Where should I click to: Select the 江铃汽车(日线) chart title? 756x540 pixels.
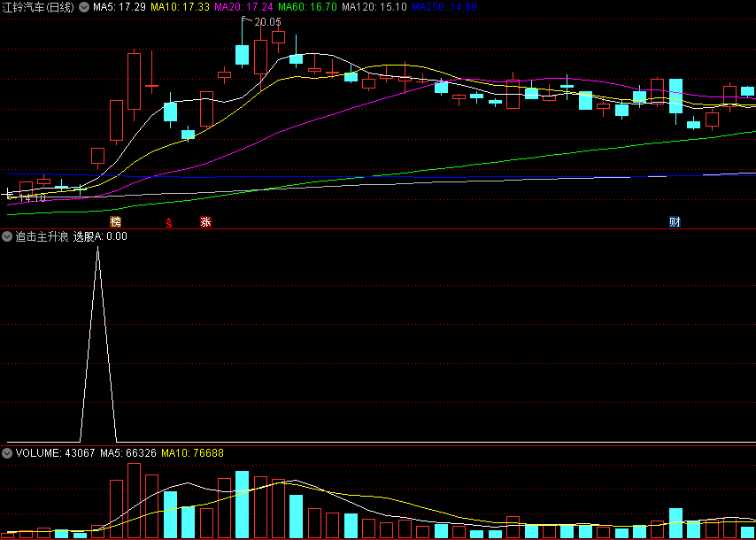coord(38,7)
